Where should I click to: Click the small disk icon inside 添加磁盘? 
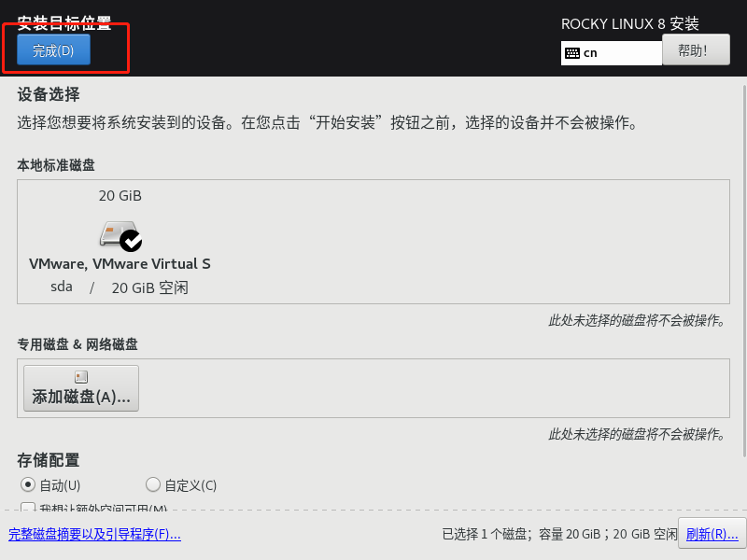coord(81,377)
